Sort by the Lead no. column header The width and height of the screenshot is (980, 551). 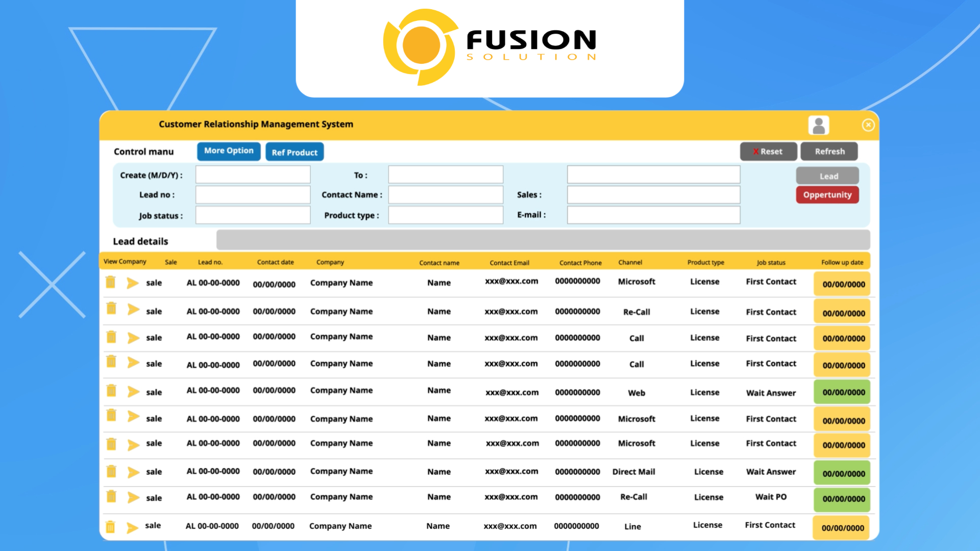click(x=210, y=262)
